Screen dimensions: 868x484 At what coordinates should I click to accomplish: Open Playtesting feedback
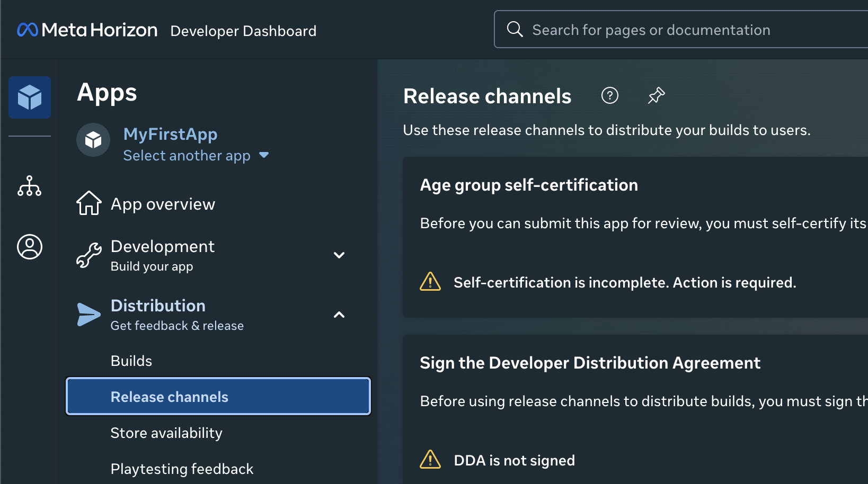pyautogui.click(x=182, y=469)
